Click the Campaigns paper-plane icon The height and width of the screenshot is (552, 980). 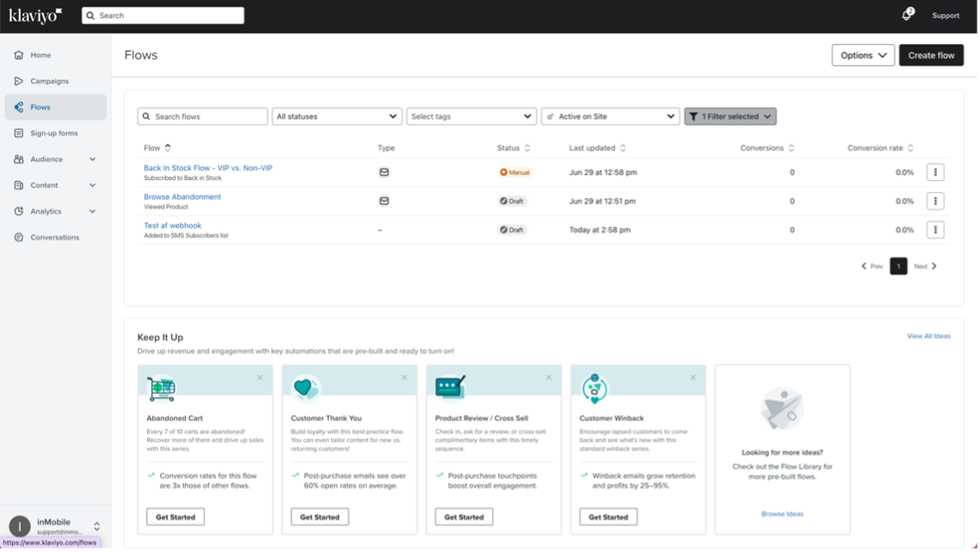click(19, 81)
